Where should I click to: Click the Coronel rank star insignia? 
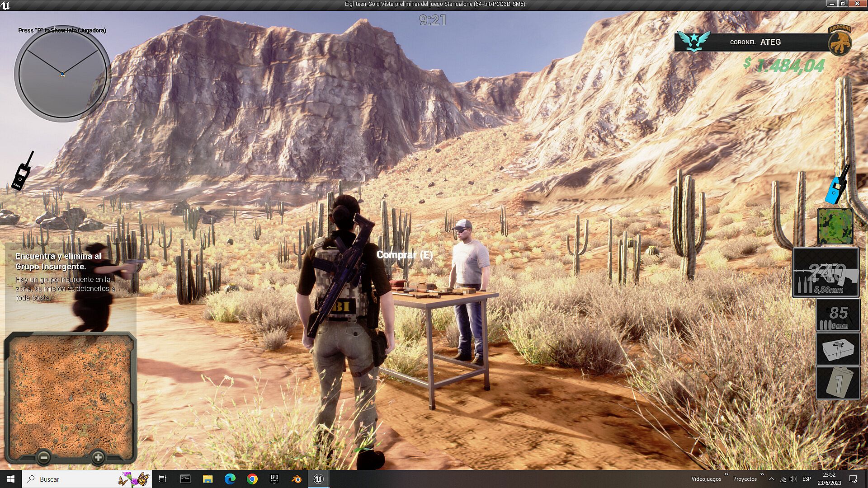click(x=694, y=42)
